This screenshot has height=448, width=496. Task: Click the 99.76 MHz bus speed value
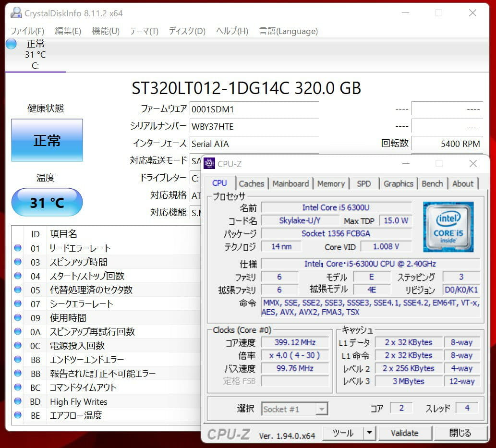pyautogui.click(x=295, y=368)
